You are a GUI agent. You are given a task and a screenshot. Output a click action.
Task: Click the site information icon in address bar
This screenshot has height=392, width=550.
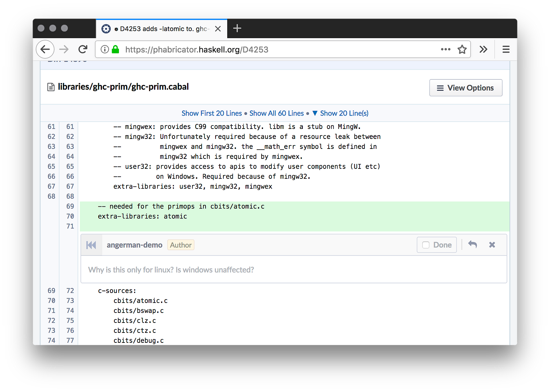[105, 50]
